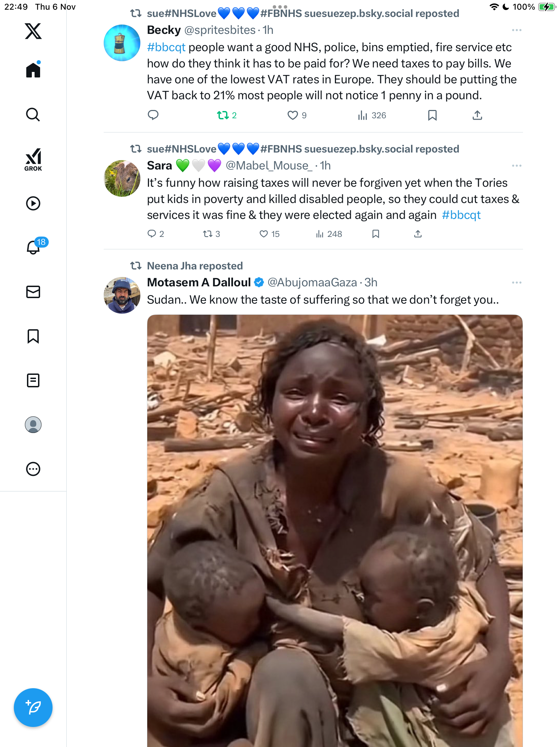The height and width of the screenshot is (747, 560).
Task: Expand more menu on Motasem A Dalloul's post
Action: (516, 283)
